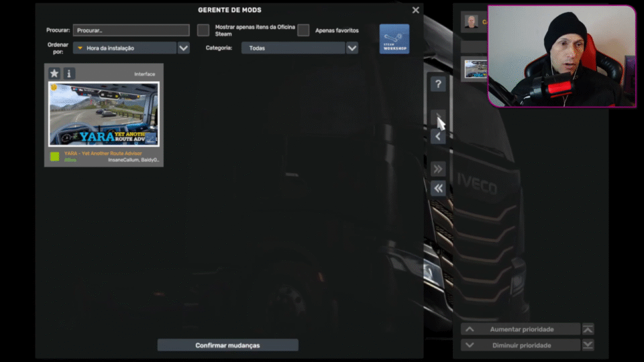Select the Todas category field

tap(293, 48)
